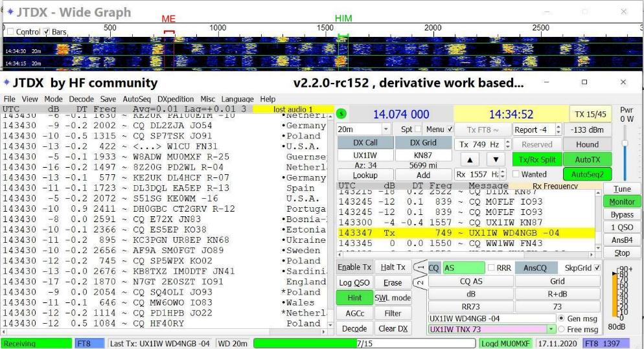
Task: Adjust the Pwr slider
Action: [x=625, y=143]
